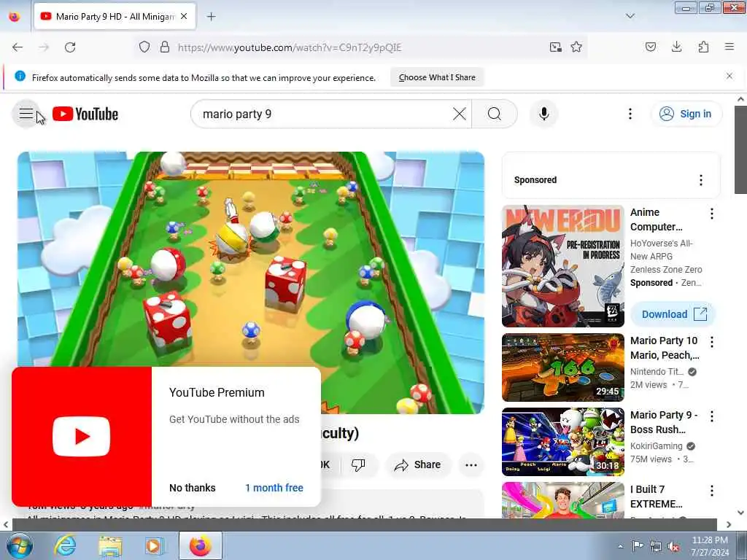Switch to Mario Party 9 HD tab

[115, 17]
